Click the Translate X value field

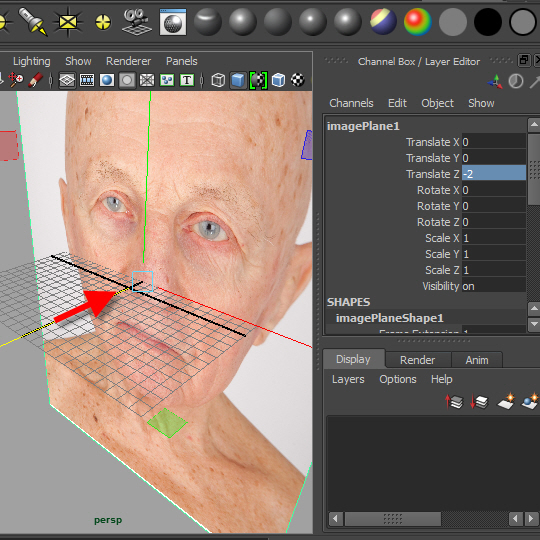(494, 142)
